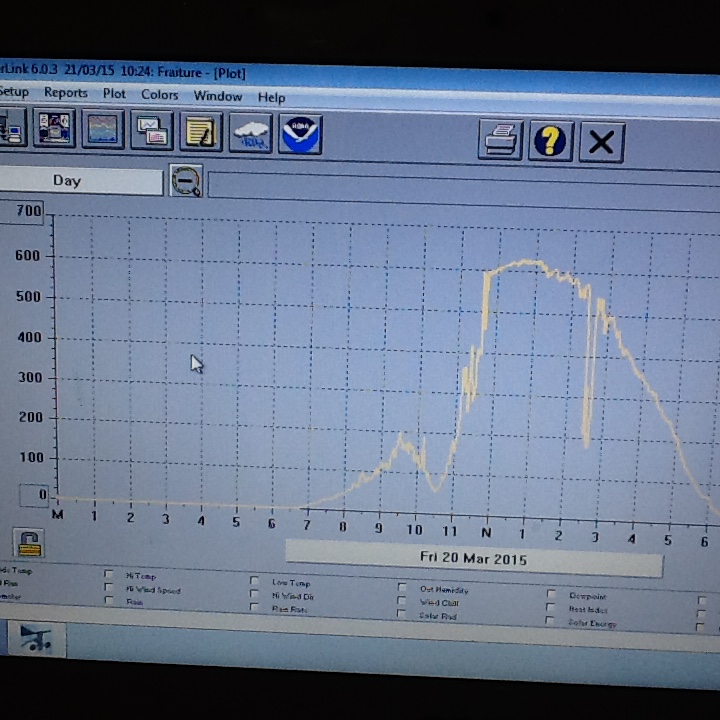The height and width of the screenshot is (720, 720).
Task: Open the yellow notepad report icon
Action: click(201, 132)
